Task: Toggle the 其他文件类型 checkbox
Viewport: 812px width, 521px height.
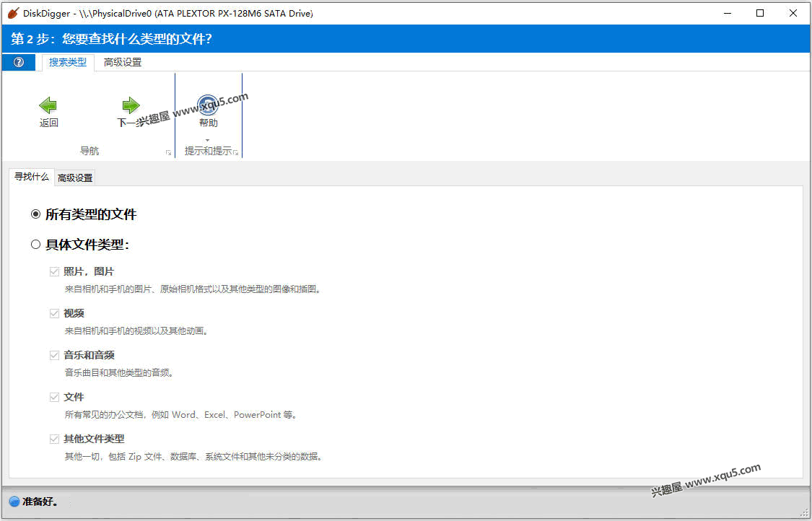Action: point(54,439)
